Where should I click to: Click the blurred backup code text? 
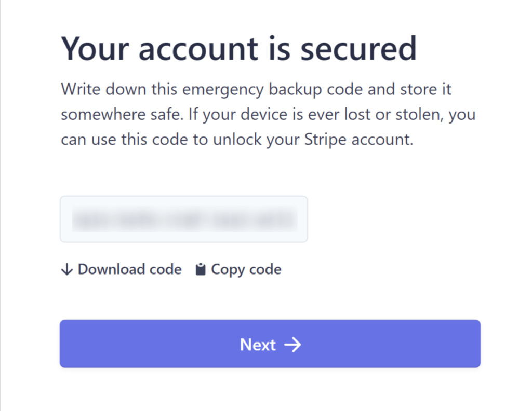coord(184,219)
